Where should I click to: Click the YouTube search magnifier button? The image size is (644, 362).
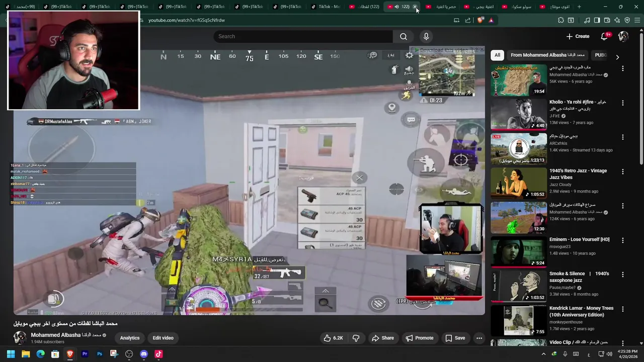coord(404,36)
